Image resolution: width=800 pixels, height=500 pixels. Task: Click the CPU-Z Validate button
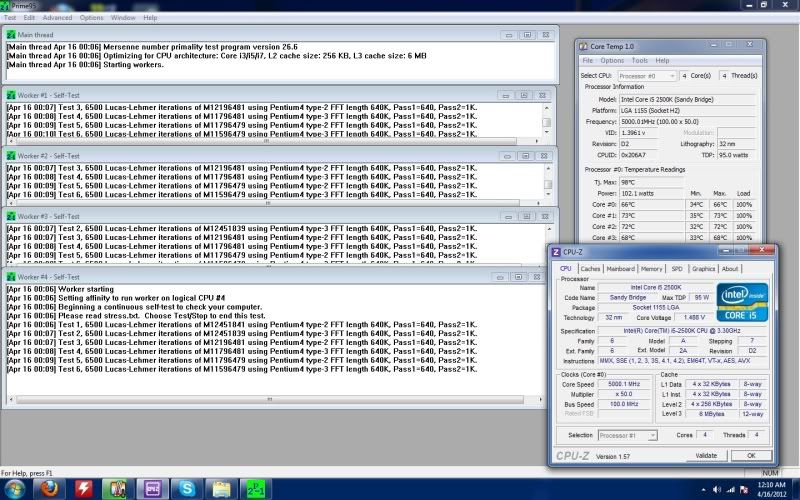click(706, 456)
